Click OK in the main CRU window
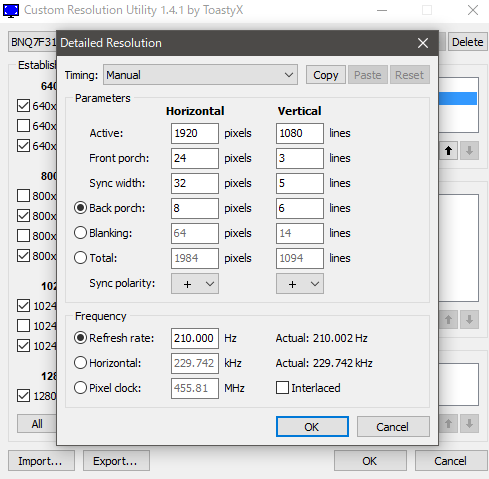 coord(370,461)
